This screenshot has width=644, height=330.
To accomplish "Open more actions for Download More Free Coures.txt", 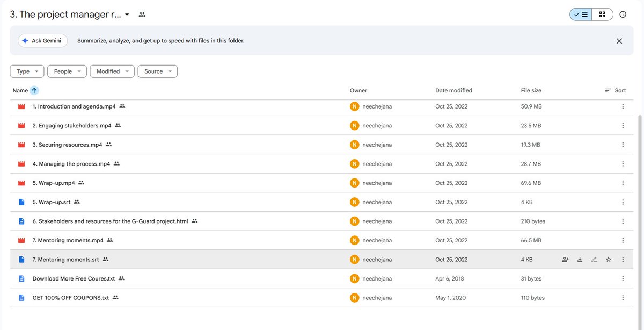I will [x=623, y=279].
